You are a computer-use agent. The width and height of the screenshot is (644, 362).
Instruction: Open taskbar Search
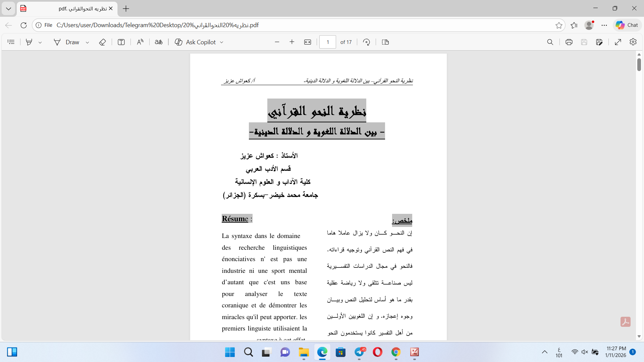249,352
